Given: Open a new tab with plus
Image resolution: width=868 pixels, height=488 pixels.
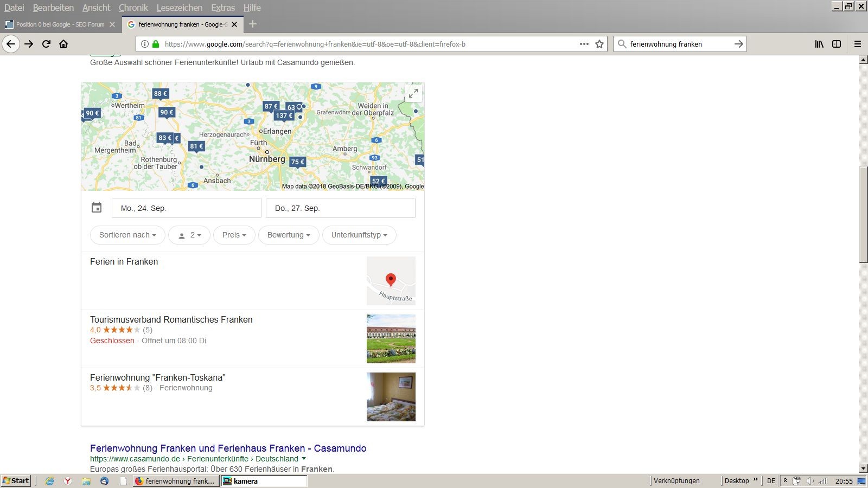Looking at the screenshot, I should click(253, 24).
